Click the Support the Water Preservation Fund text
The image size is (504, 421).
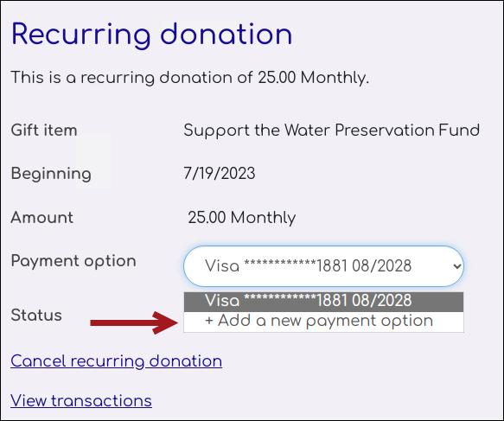pos(331,131)
